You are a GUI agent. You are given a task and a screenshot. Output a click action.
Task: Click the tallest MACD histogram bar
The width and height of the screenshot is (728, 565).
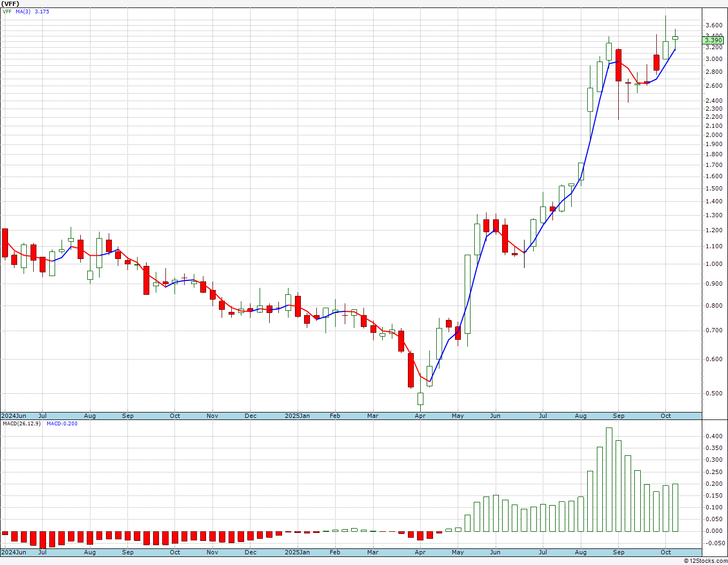click(609, 479)
